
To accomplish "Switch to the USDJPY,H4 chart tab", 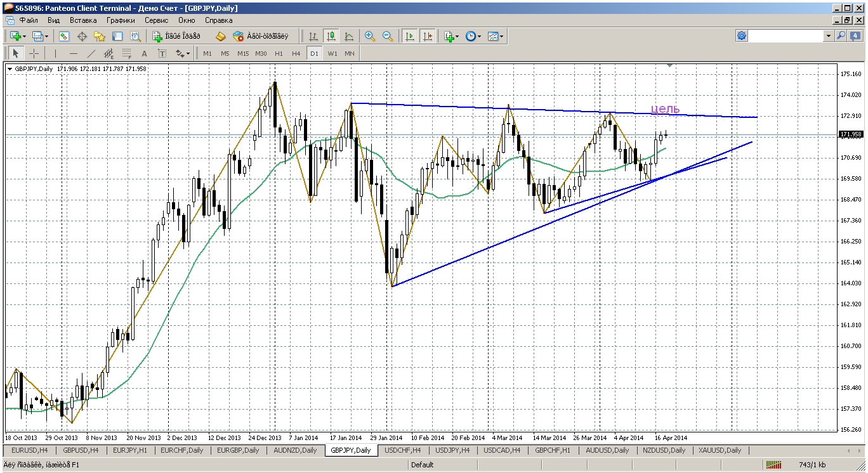I will tap(452, 450).
